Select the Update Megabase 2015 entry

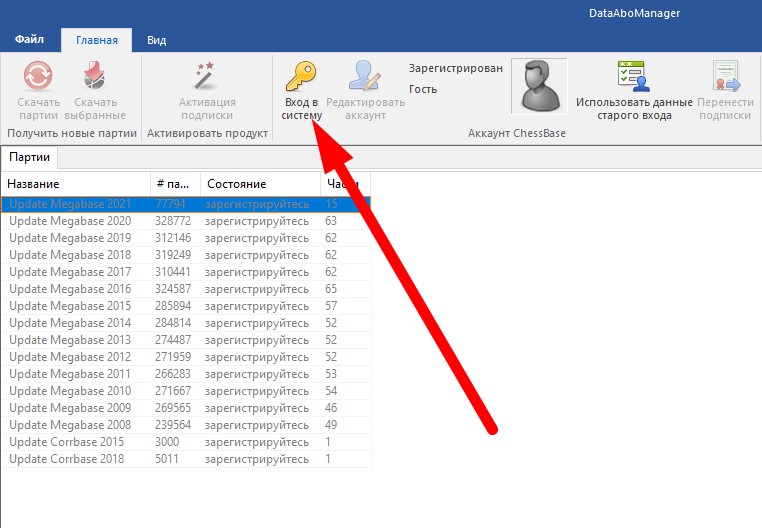click(x=70, y=306)
